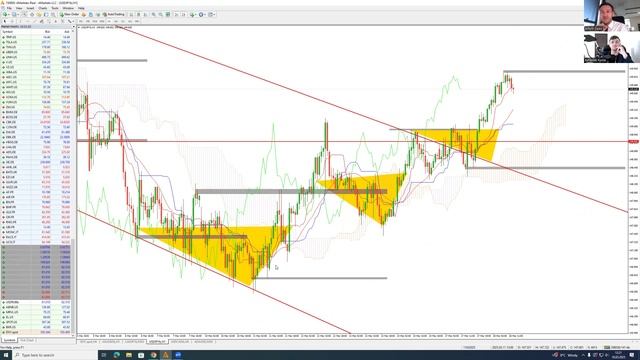
Task: Open File Explorer from the taskbar
Action: tap(129, 355)
